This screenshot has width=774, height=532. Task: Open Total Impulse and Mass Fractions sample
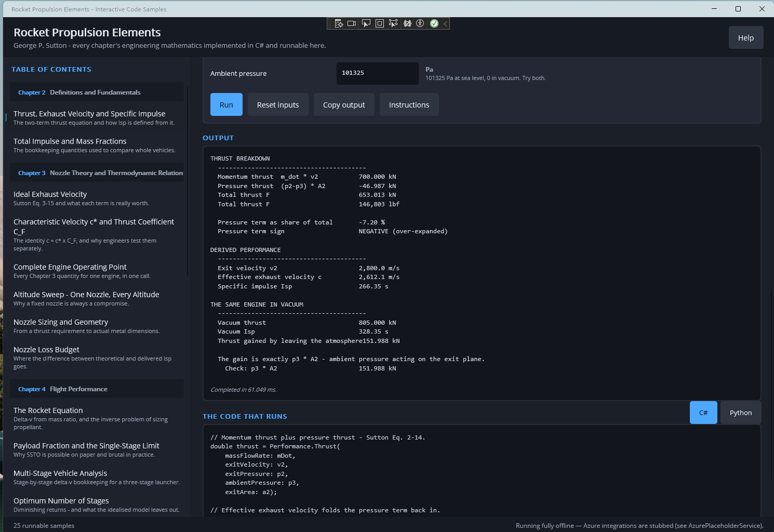click(x=97, y=145)
